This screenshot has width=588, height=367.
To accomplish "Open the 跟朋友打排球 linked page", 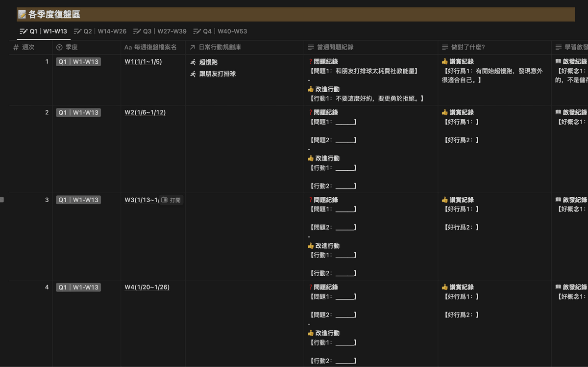I will click(217, 74).
